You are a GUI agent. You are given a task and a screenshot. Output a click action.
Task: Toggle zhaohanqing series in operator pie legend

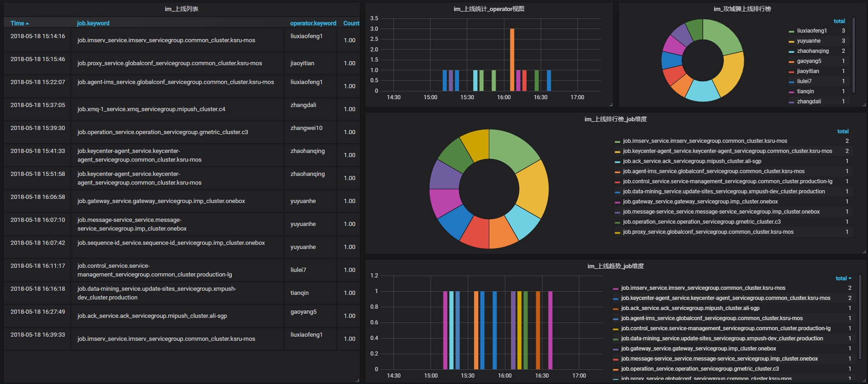coord(812,51)
